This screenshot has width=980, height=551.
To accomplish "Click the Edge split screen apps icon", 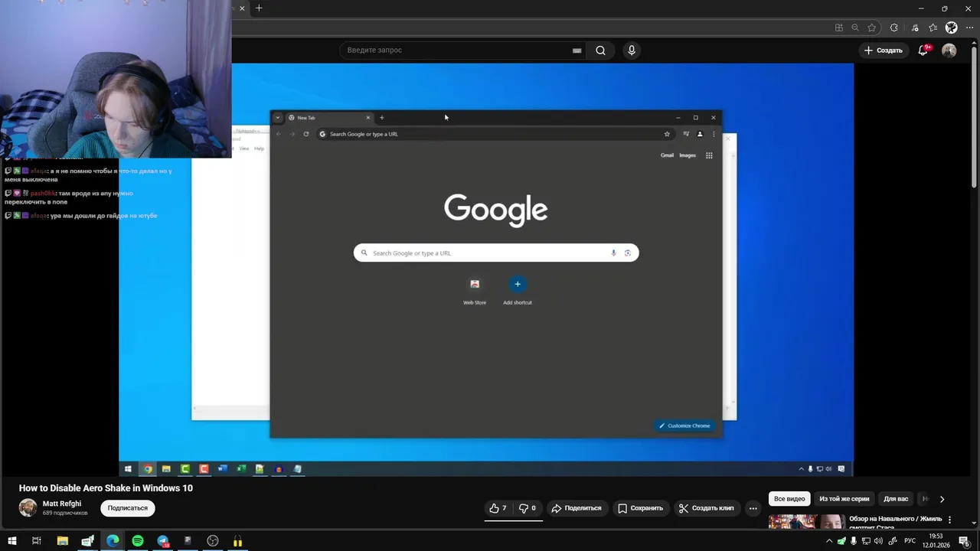I will pyautogui.click(x=839, y=28).
